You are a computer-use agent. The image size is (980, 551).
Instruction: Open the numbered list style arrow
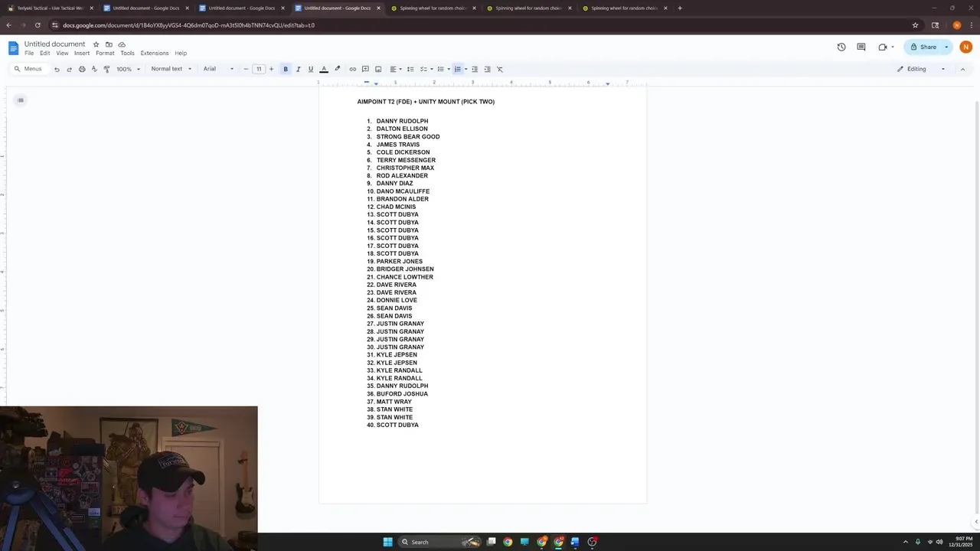[465, 69]
